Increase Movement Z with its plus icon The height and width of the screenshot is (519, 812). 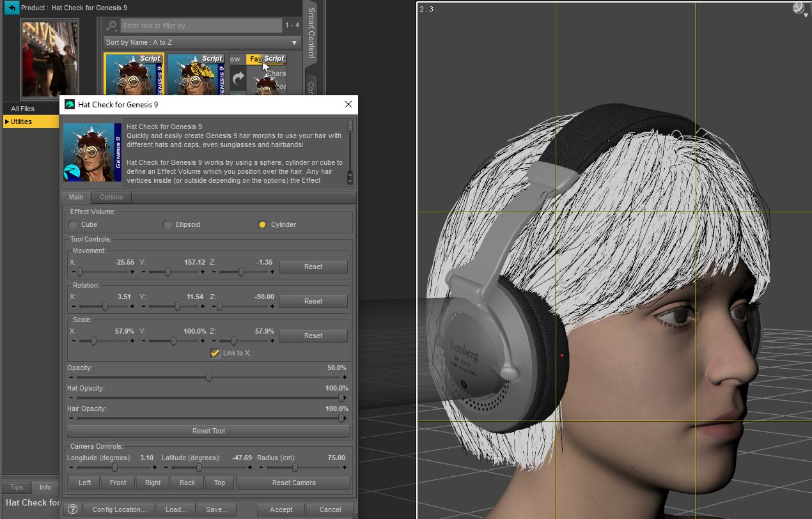(272, 272)
